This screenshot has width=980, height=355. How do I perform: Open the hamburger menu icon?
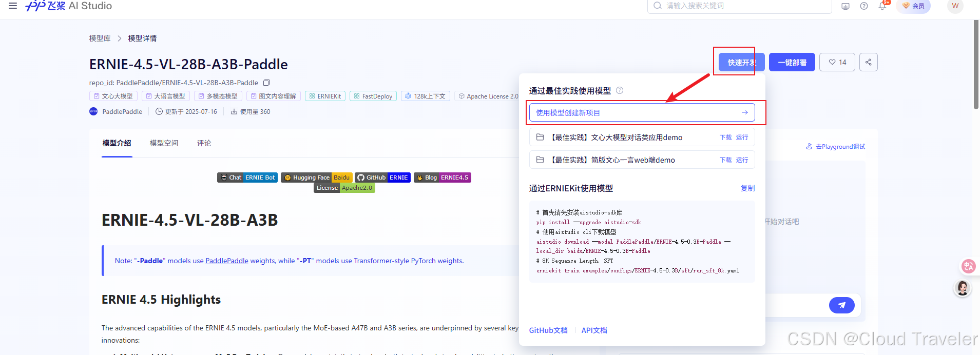click(13, 6)
